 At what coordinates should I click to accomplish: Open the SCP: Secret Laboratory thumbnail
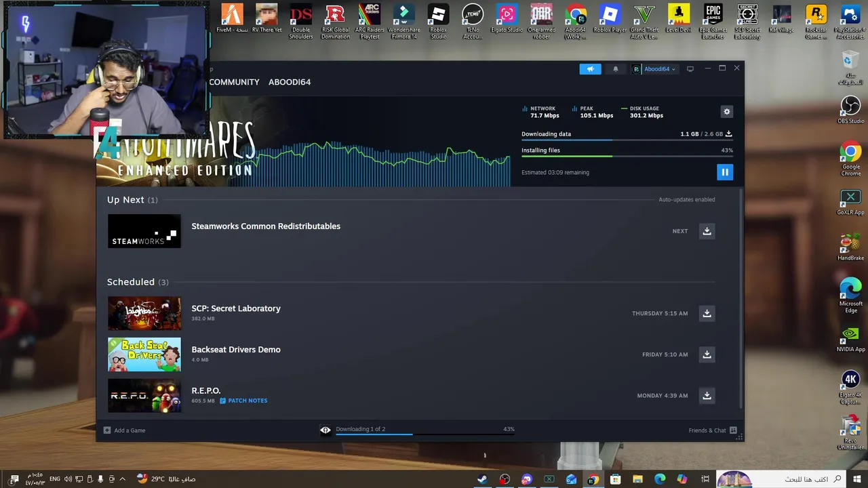(x=144, y=313)
